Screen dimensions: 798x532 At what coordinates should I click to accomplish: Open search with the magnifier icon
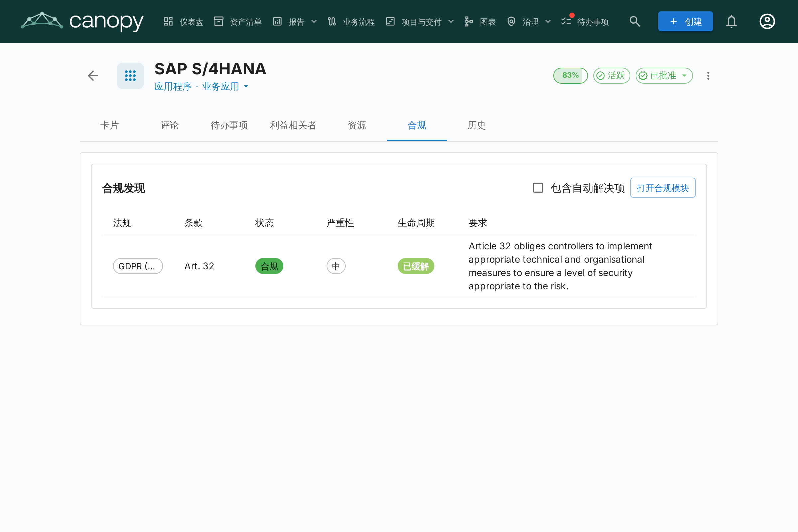point(635,21)
